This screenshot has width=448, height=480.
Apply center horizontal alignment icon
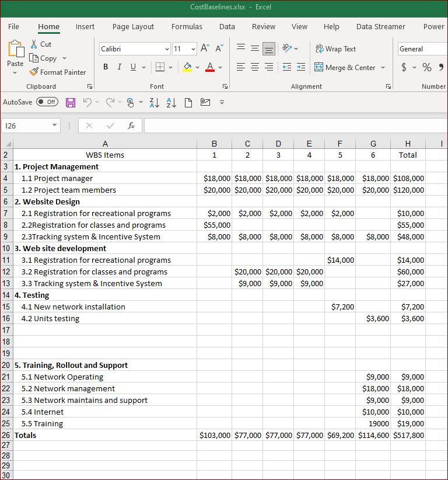[x=255, y=67]
